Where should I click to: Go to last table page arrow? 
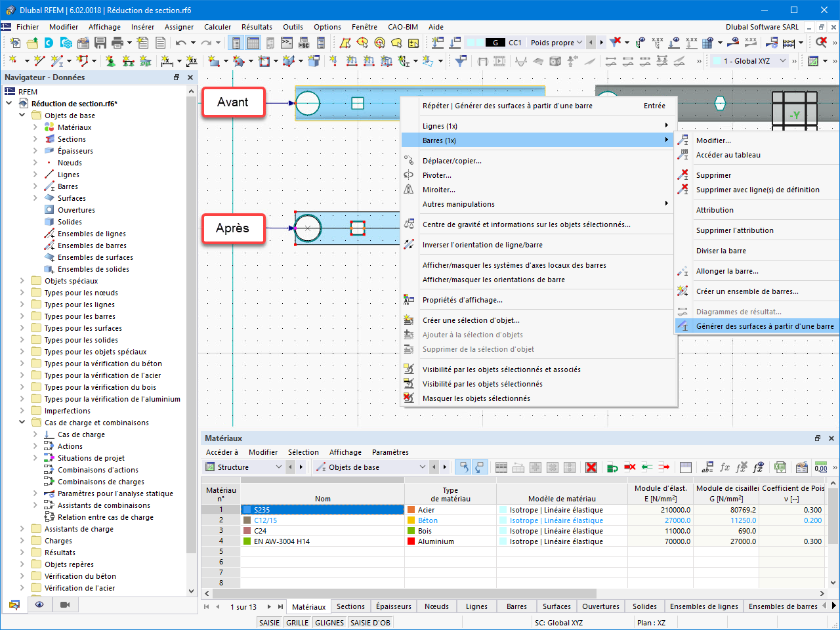click(280, 607)
